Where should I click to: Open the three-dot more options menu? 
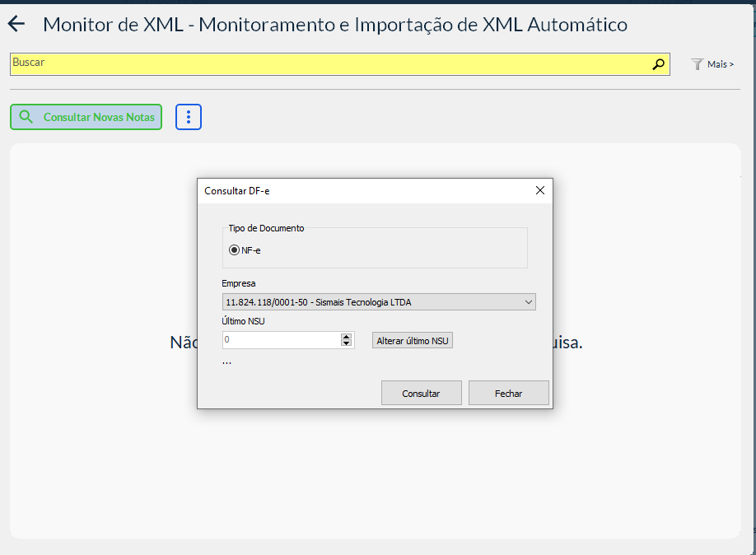click(189, 117)
